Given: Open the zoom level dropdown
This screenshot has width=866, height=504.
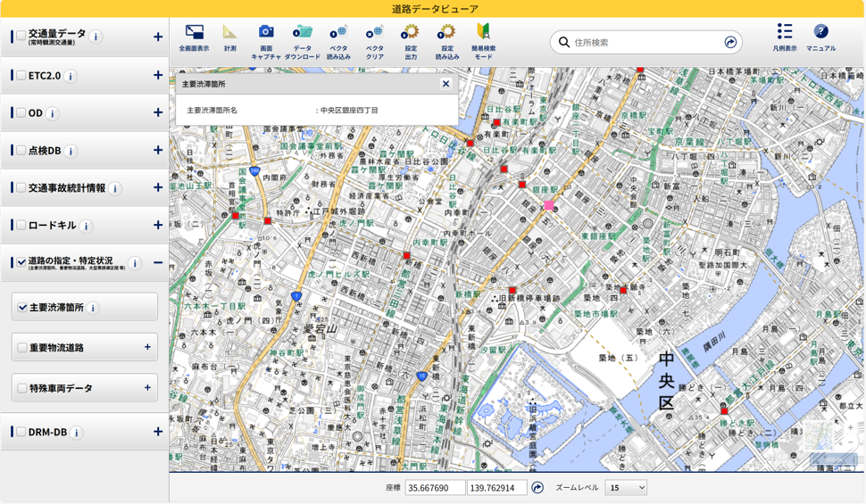Looking at the screenshot, I should tap(626, 488).
